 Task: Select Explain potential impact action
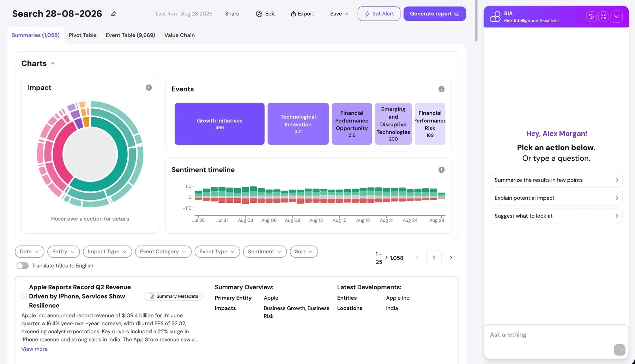pos(556,198)
